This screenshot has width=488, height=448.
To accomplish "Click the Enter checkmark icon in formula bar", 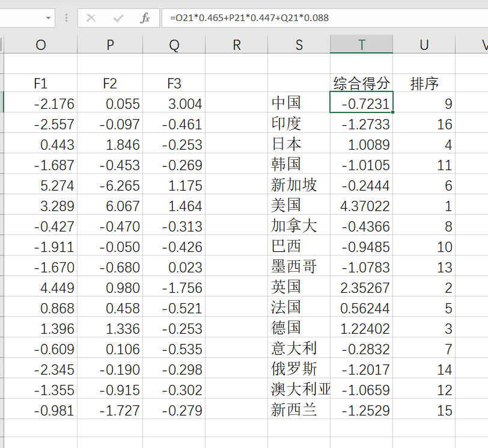I will (118, 18).
